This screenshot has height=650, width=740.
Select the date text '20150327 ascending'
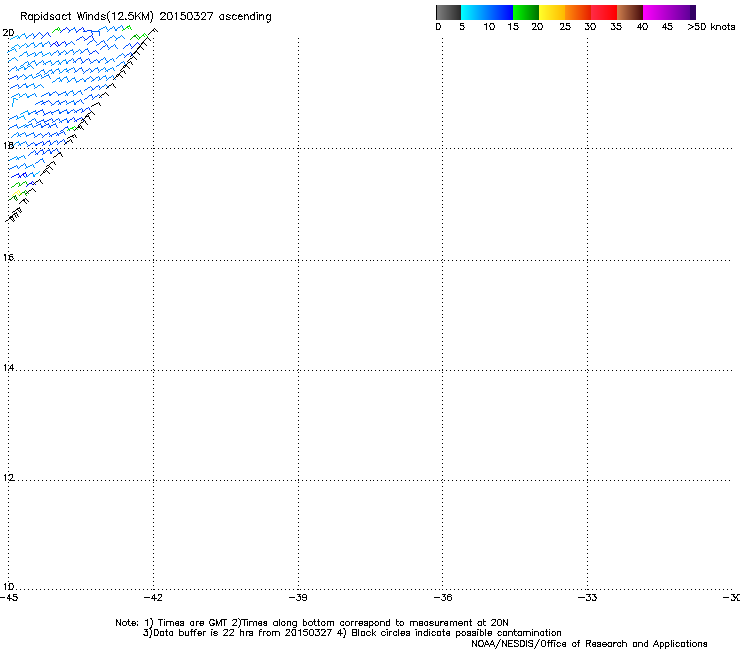click(x=215, y=17)
